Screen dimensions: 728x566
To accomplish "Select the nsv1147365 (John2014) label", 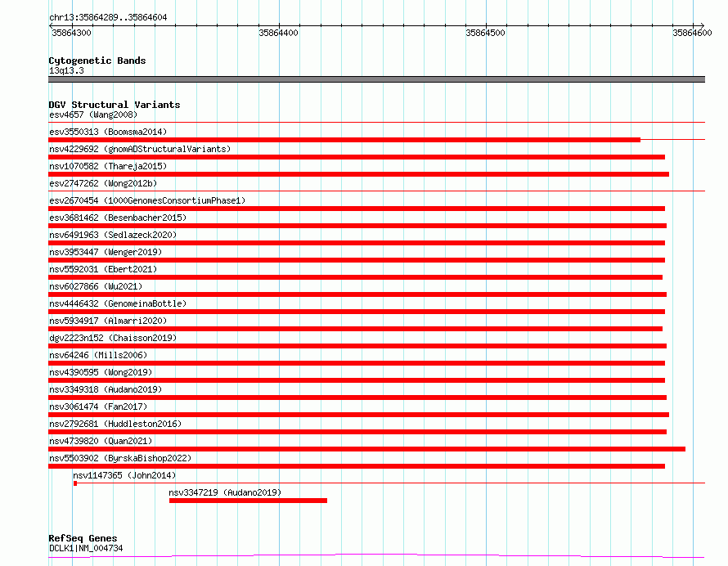I will point(124,475).
